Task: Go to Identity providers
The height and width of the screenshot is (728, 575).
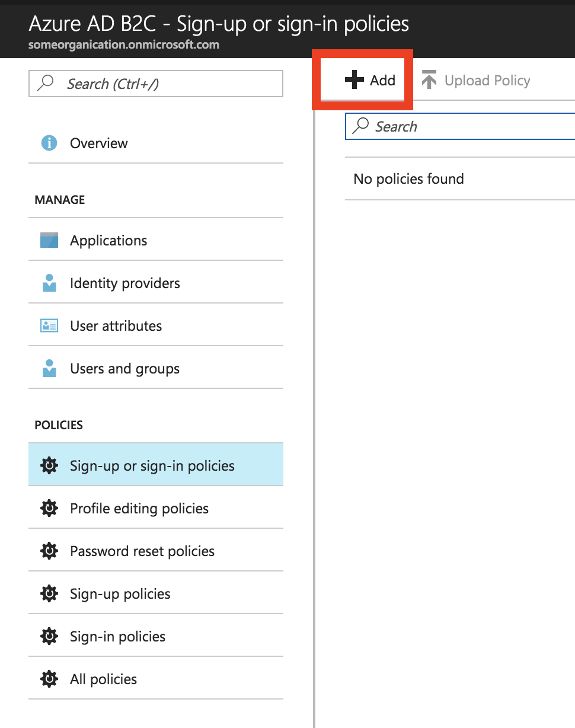Action: [156, 283]
